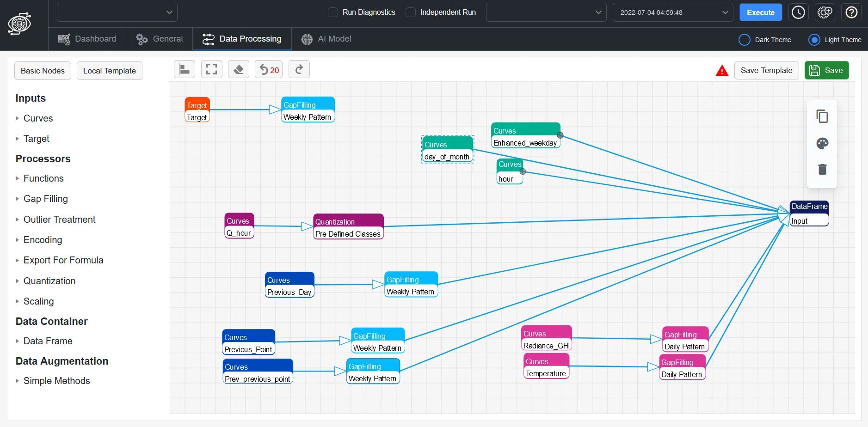This screenshot has height=427, width=868.
Task: Expand the Data Frame container item
Action: pyautogui.click(x=44, y=341)
